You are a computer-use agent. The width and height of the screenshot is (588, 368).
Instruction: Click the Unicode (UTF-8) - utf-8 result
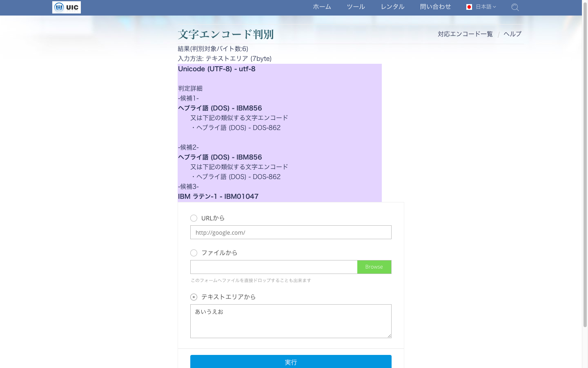tap(216, 69)
